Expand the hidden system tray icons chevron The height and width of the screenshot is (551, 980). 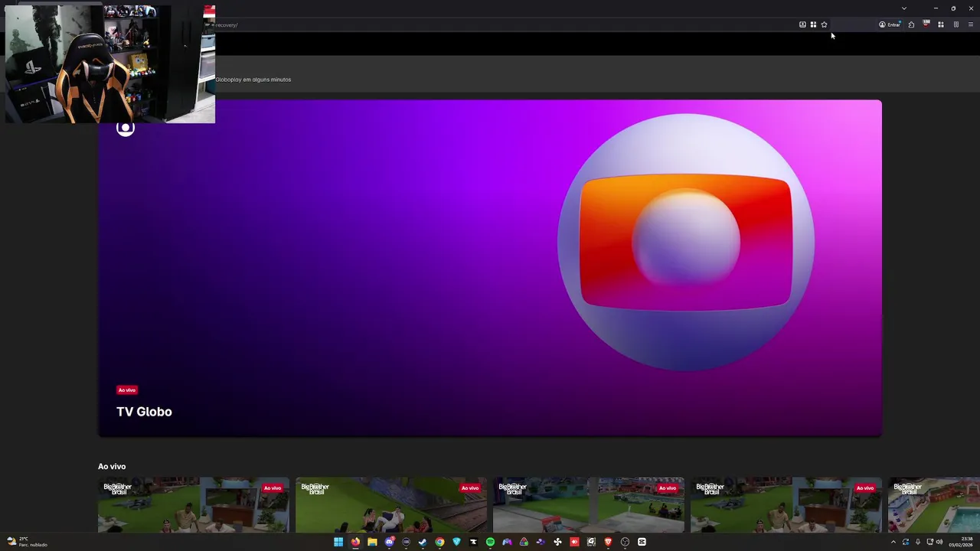coord(893,542)
